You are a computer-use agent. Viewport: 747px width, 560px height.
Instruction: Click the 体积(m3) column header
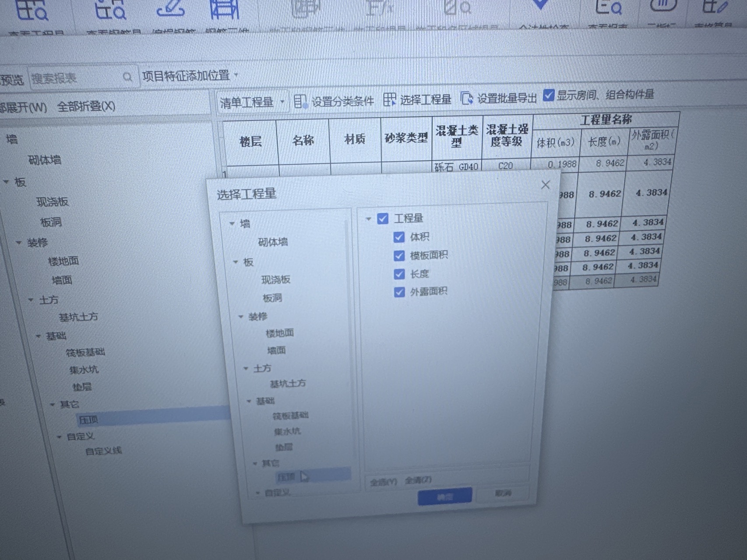point(556,143)
